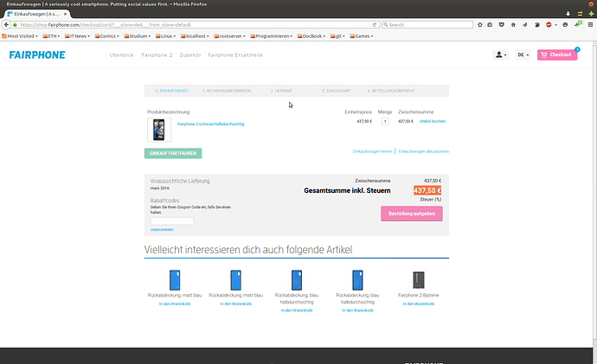The height and width of the screenshot is (364, 597).
Task: Open the chat bubble toolbar icon
Action: [565, 25]
